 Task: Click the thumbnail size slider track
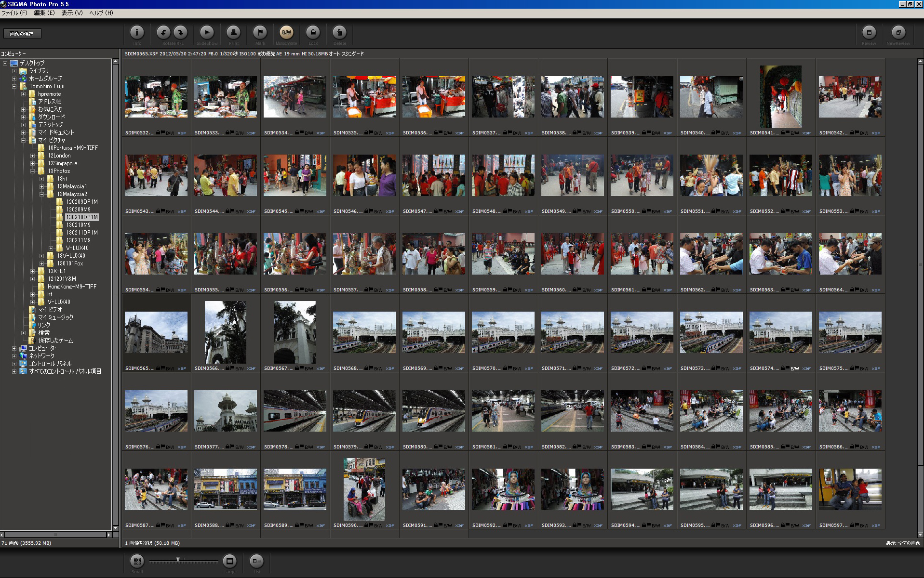198,561
